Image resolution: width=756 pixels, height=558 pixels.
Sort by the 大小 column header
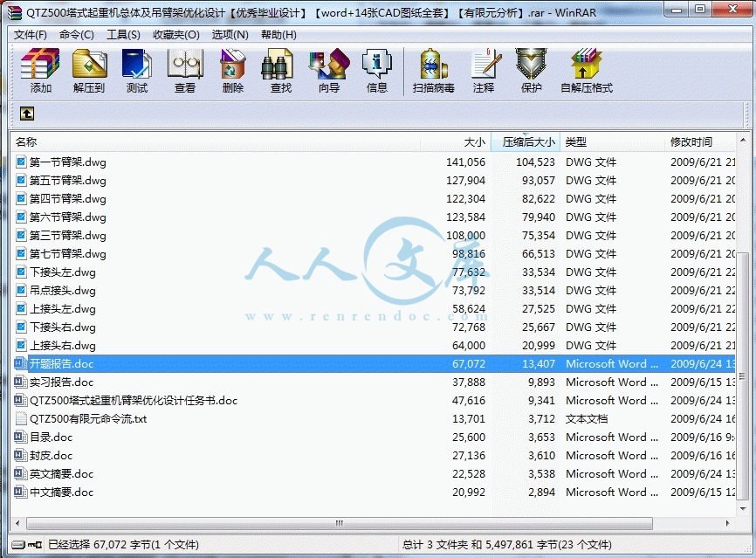click(x=455, y=141)
